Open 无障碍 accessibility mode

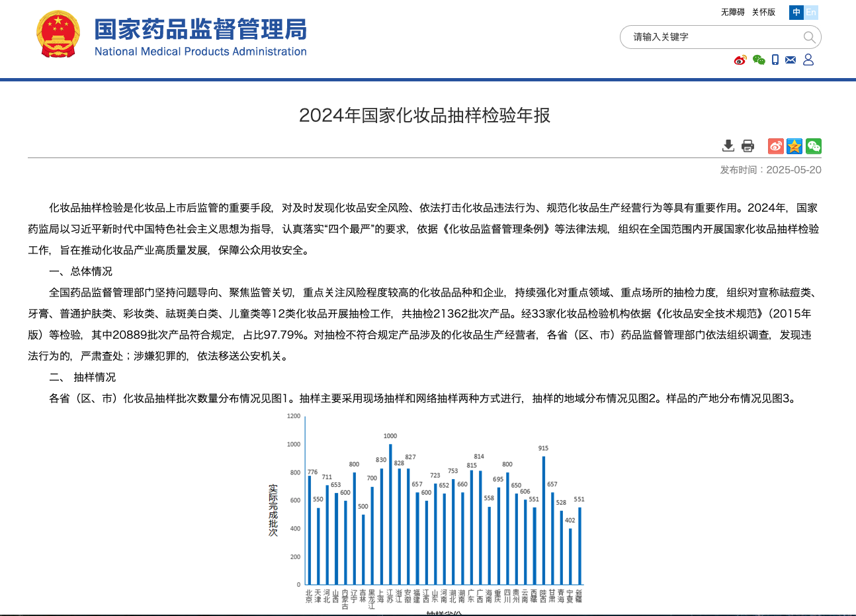point(732,12)
